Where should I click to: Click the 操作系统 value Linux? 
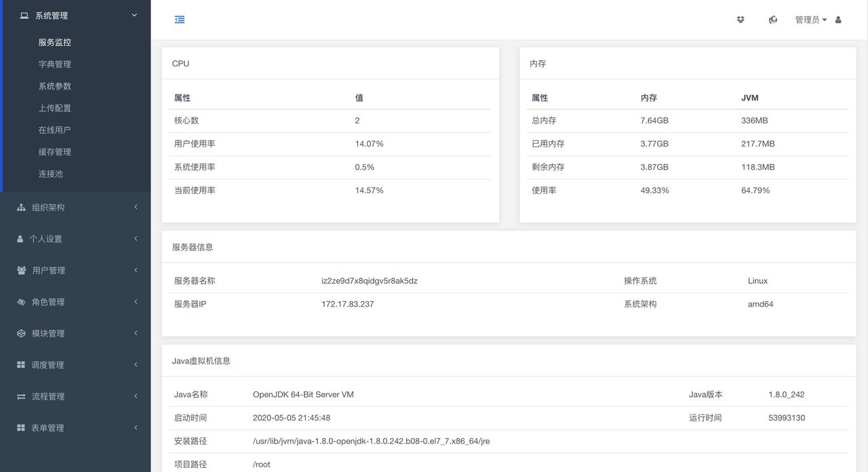(758, 281)
